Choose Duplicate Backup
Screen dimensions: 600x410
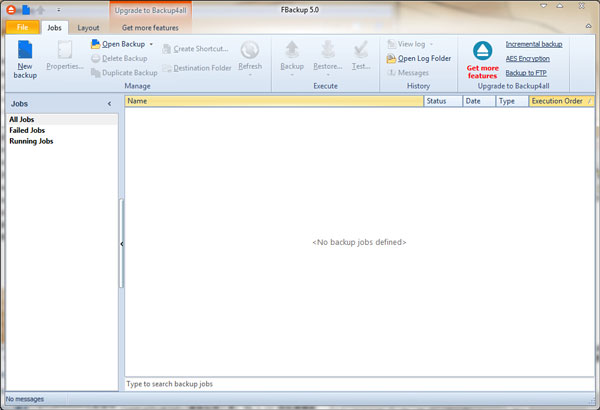124,73
